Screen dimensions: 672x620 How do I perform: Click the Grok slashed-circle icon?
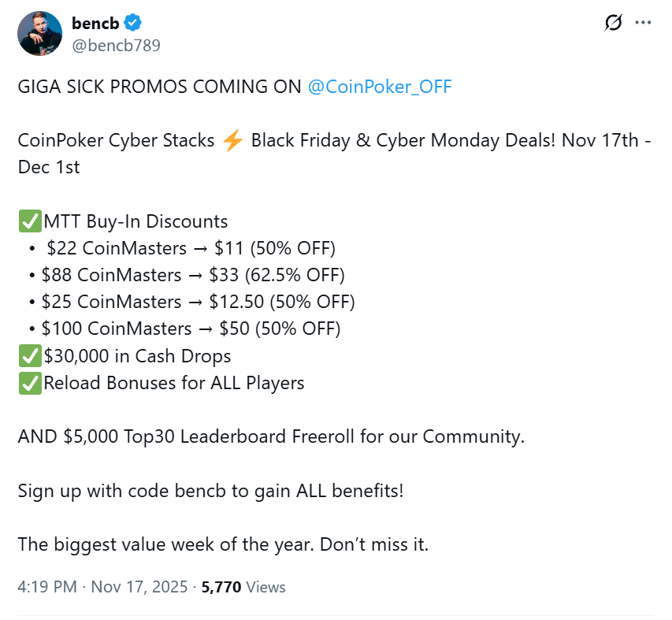point(613,24)
